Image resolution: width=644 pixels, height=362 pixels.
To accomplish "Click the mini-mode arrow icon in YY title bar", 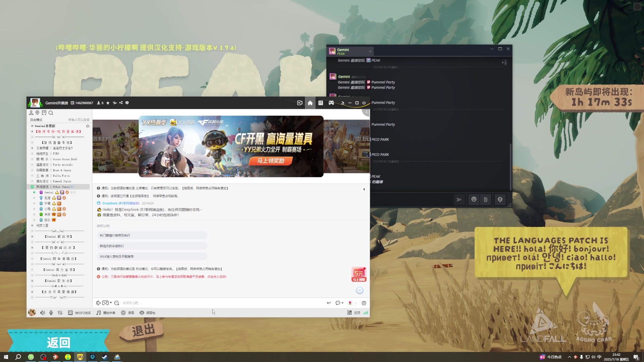I will [342, 103].
